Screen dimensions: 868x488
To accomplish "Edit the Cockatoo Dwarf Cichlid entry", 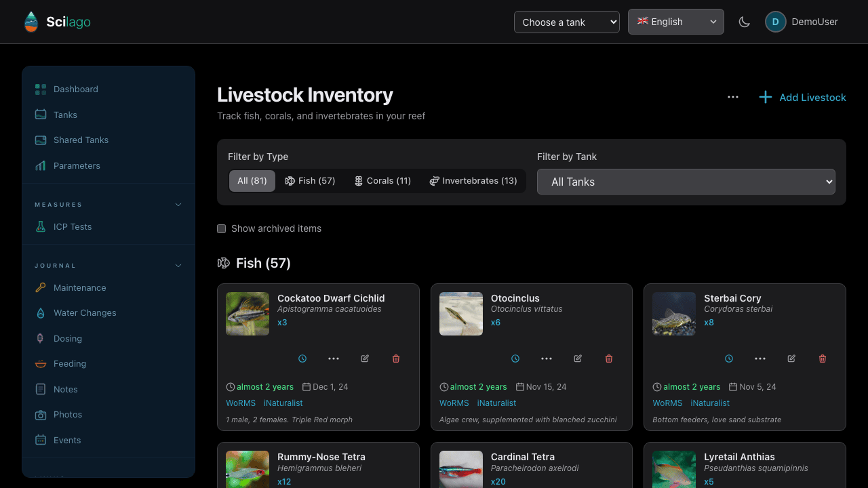I will click(x=365, y=359).
